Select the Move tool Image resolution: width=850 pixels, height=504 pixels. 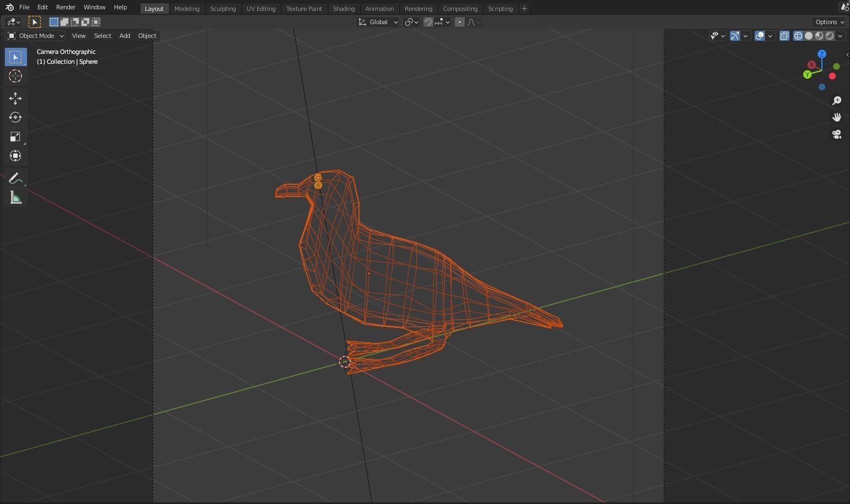[x=15, y=98]
